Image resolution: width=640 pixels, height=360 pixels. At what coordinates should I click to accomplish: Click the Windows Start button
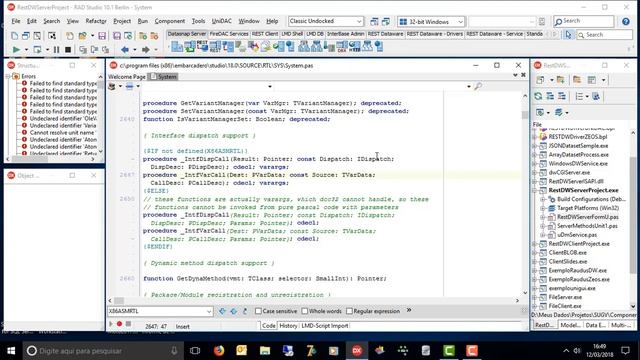click(11, 351)
